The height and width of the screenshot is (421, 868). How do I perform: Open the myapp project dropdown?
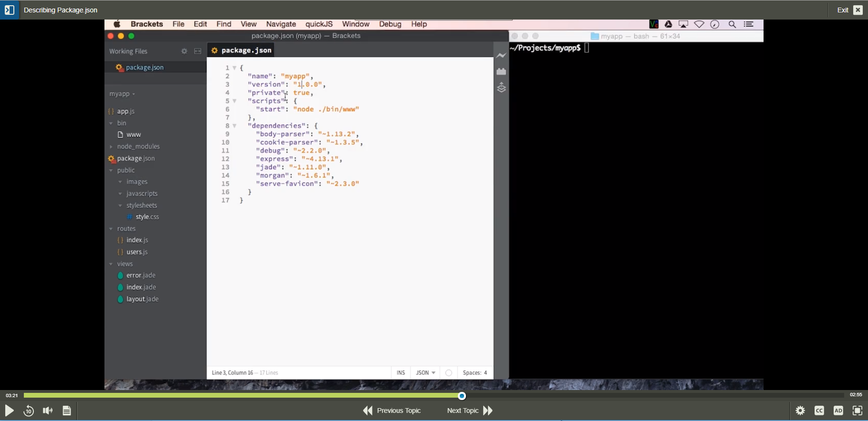tap(122, 94)
